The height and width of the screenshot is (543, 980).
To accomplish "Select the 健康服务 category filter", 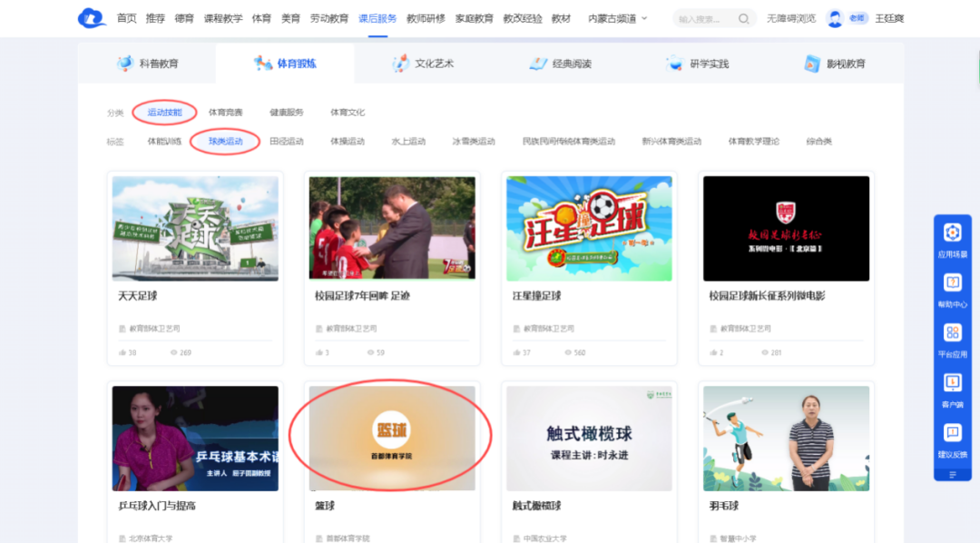I will pos(286,113).
